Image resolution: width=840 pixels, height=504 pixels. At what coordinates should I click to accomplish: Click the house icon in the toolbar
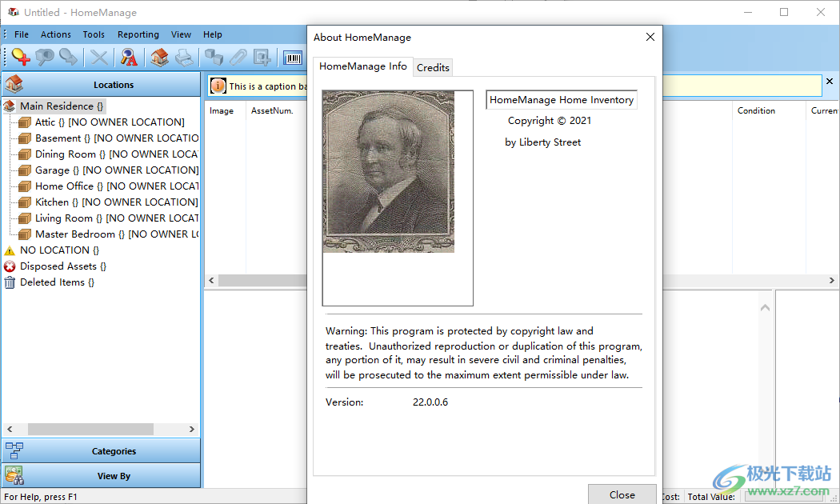(160, 57)
